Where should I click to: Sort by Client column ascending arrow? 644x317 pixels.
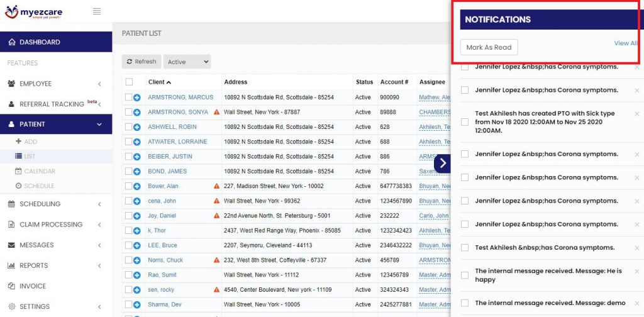tap(169, 82)
